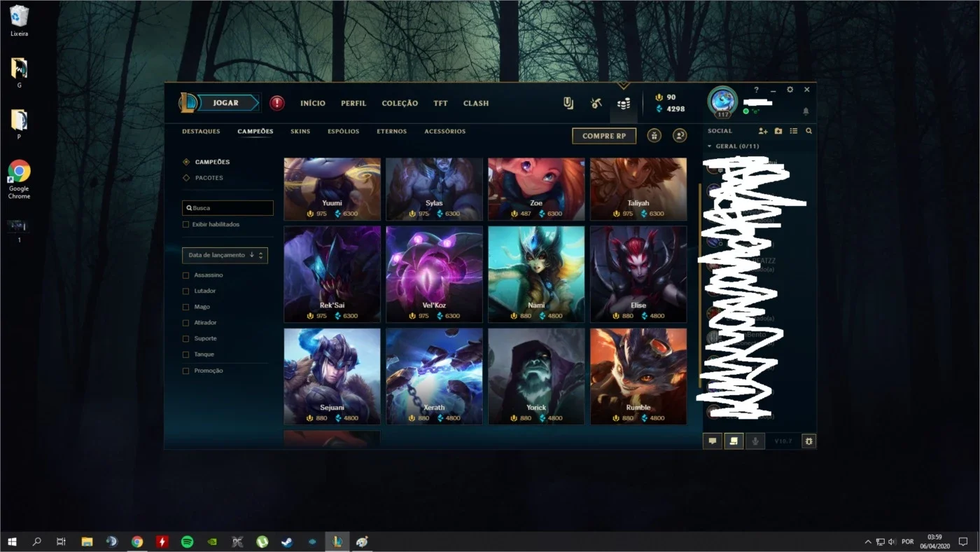Open the client settings gear

790,90
